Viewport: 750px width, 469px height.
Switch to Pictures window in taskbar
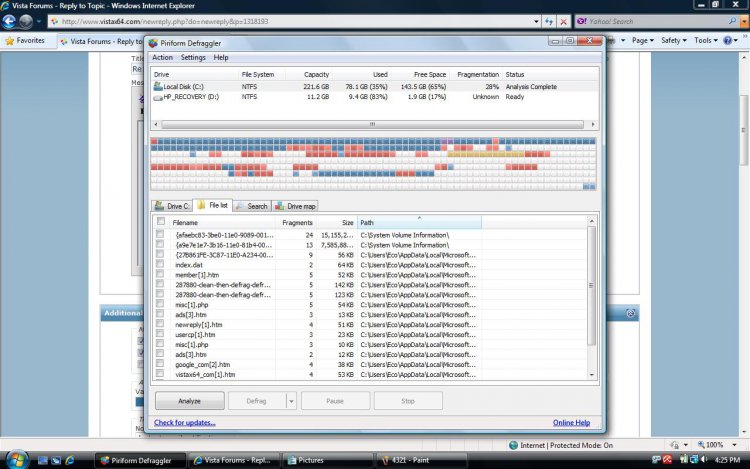click(328, 460)
